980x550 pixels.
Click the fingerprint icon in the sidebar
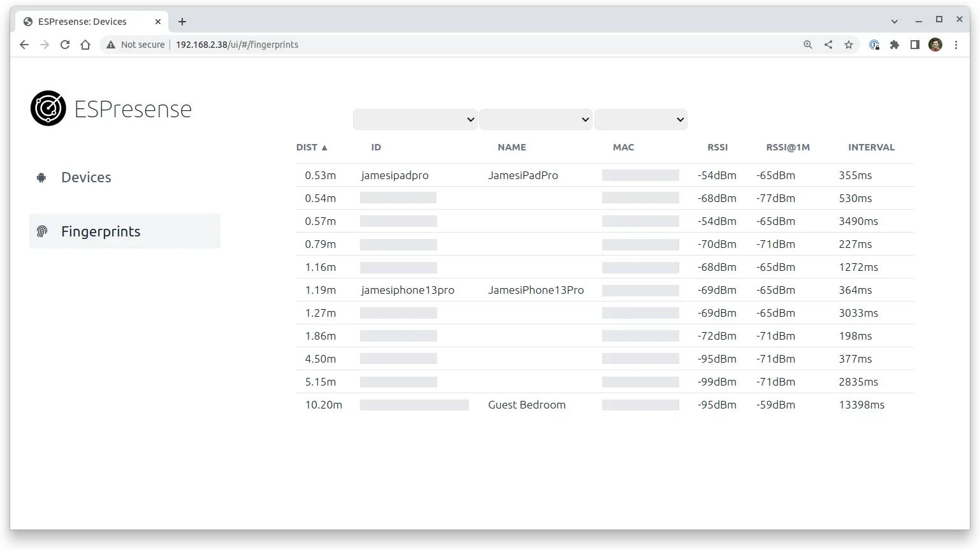click(42, 231)
